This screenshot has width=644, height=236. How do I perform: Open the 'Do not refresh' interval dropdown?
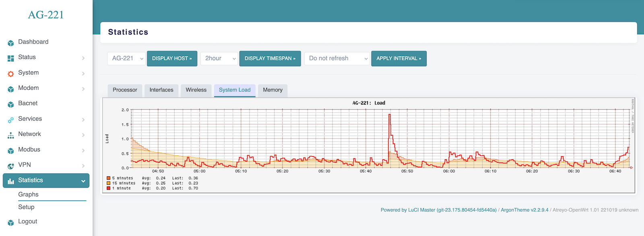pos(337,58)
